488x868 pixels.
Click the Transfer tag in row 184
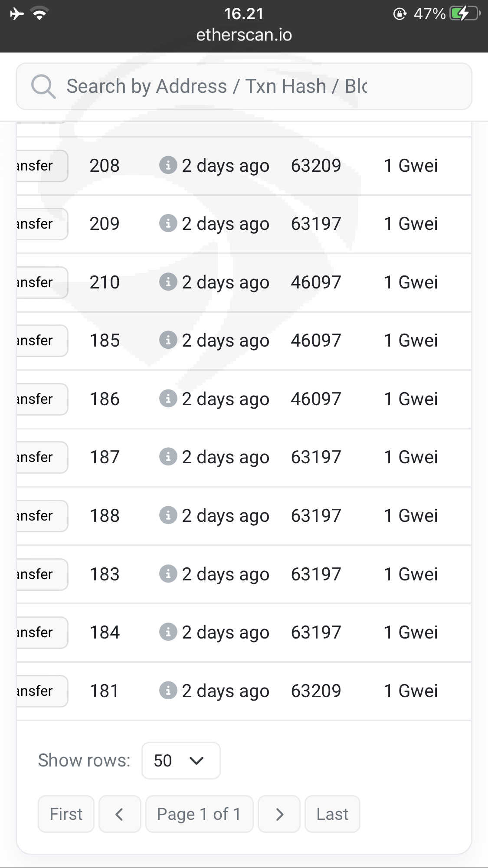click(41, 632)
